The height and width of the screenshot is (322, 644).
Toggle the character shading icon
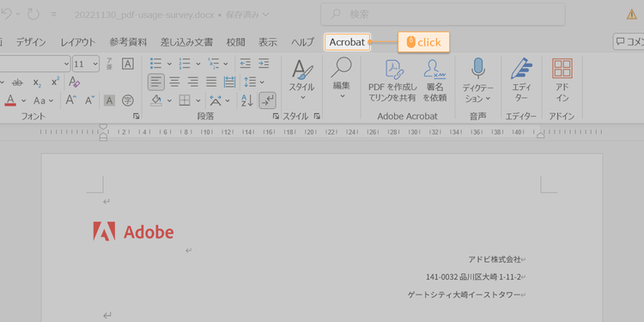109,100
